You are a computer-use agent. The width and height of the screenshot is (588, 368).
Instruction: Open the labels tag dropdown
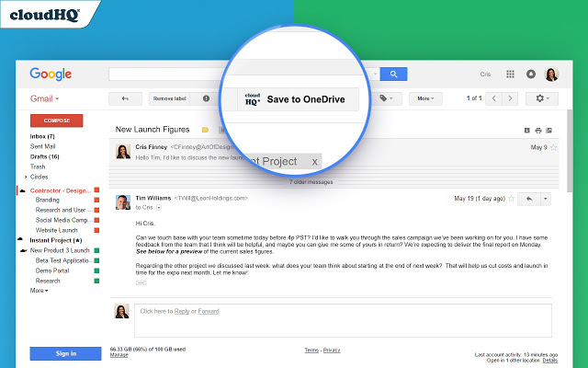click(x=386, y=98)
